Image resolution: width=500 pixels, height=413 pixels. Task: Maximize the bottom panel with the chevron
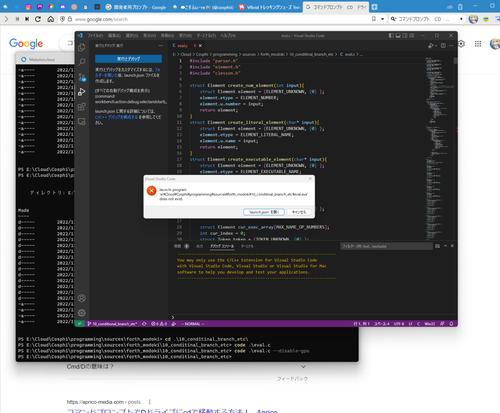click(445, 246)
